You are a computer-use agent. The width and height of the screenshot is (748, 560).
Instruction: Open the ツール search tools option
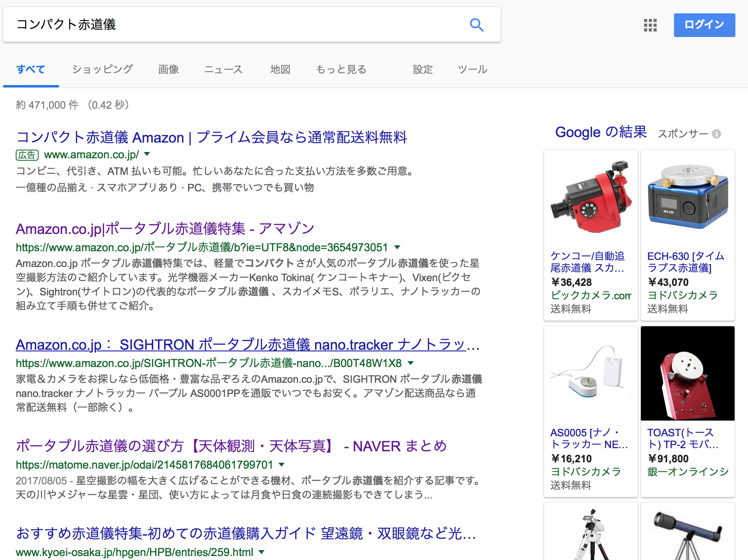pos(472,69)
